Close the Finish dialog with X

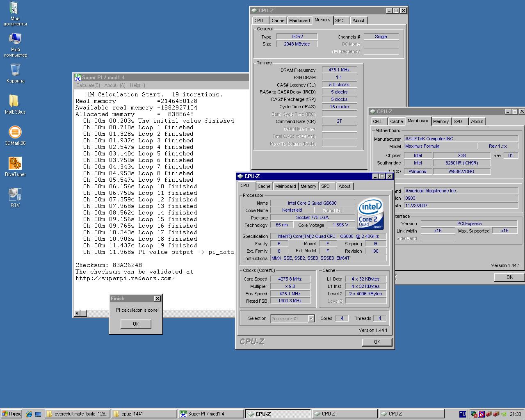(157, 299)
